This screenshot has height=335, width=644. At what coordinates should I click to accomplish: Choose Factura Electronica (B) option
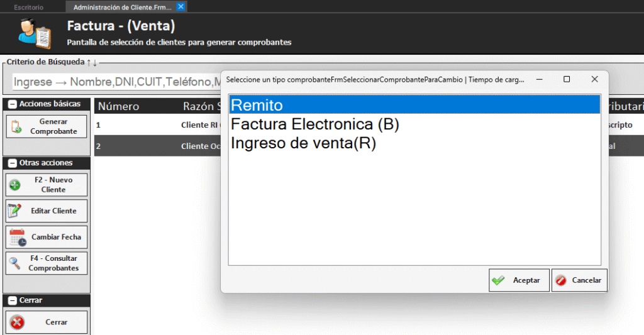pos(315,124)
